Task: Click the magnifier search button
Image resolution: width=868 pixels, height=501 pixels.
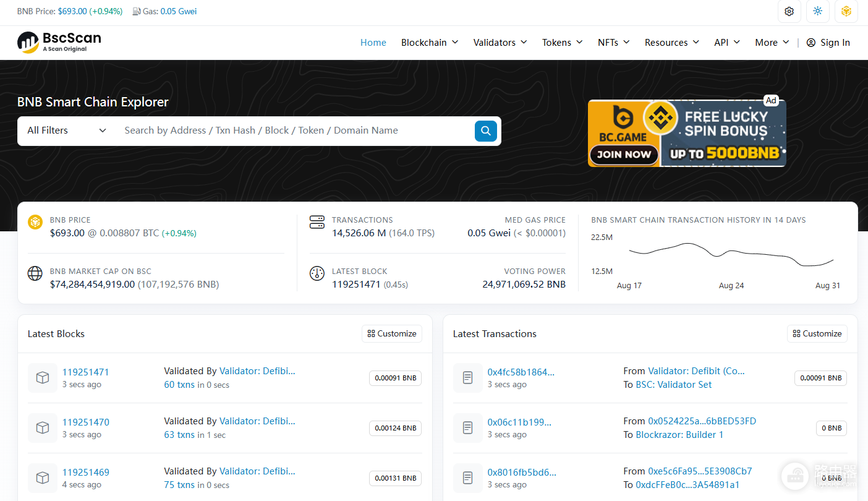Action: click(486, 131)
